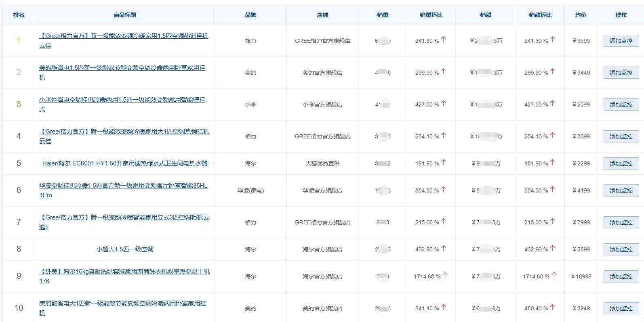Image resolution: width=644 pixels, height=322 pixels.
Task: Click the up arrow next to 销量环比 1714.60%
Action: click(445, 276)
